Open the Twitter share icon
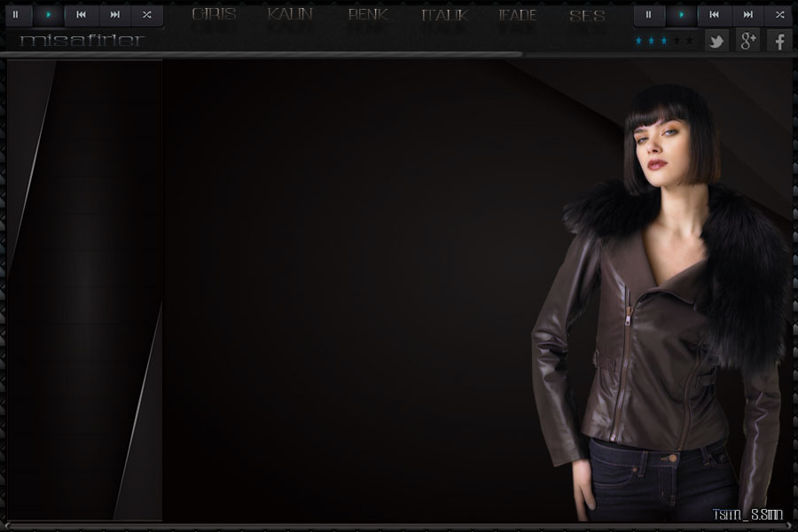 point(716,41)
